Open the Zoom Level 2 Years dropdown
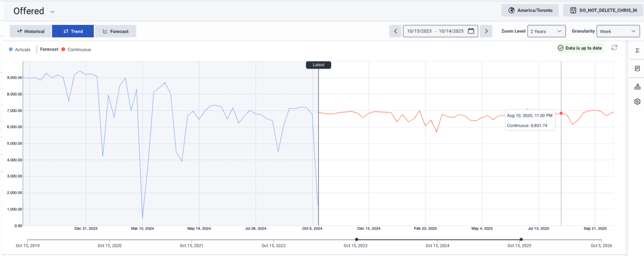 click(546, 31)
